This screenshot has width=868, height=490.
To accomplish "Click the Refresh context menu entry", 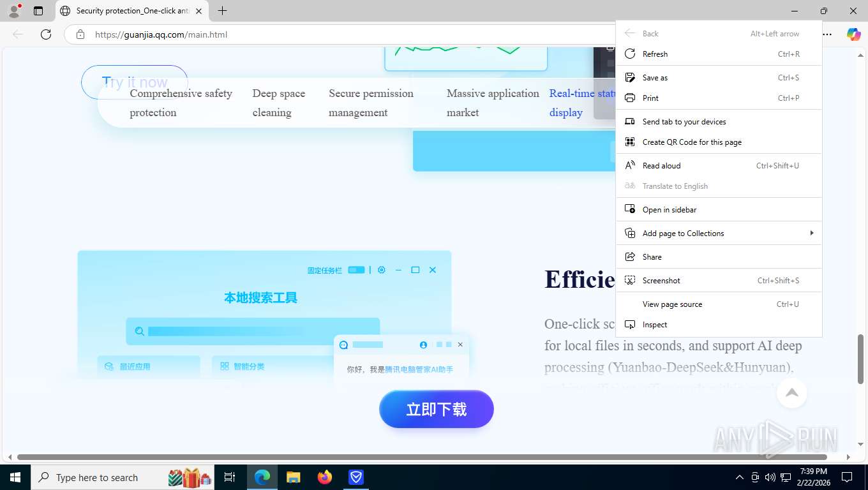I will [719, 54].
